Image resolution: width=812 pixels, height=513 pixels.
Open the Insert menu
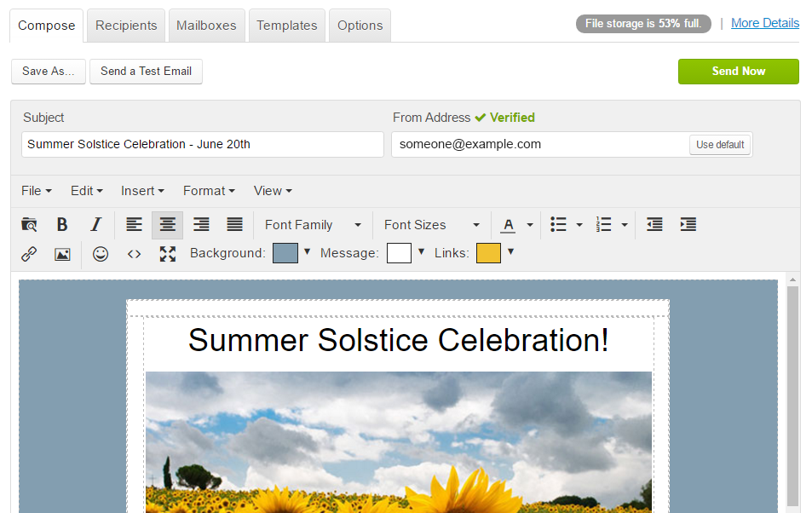(142, 191)
